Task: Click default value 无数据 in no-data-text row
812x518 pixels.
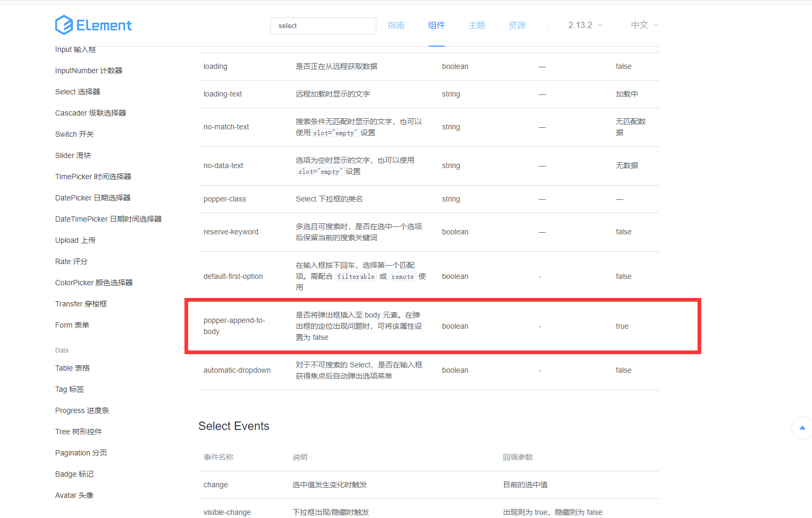Action: click(x=627, y=165)
